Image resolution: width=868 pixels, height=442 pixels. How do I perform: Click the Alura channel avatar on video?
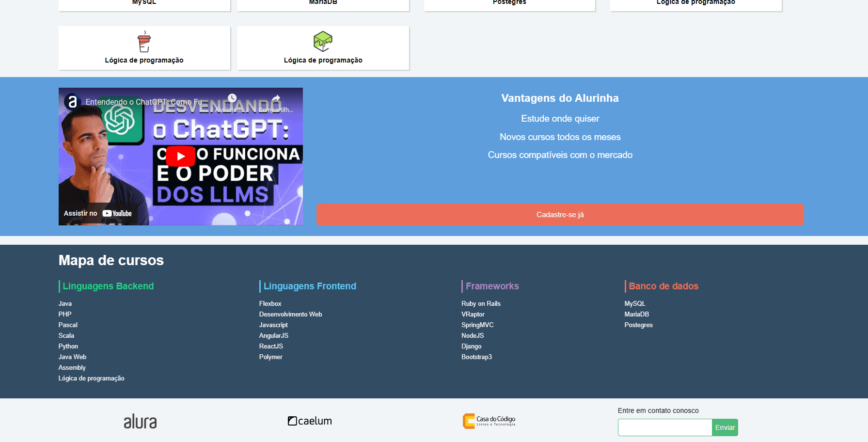coord(72,102)
